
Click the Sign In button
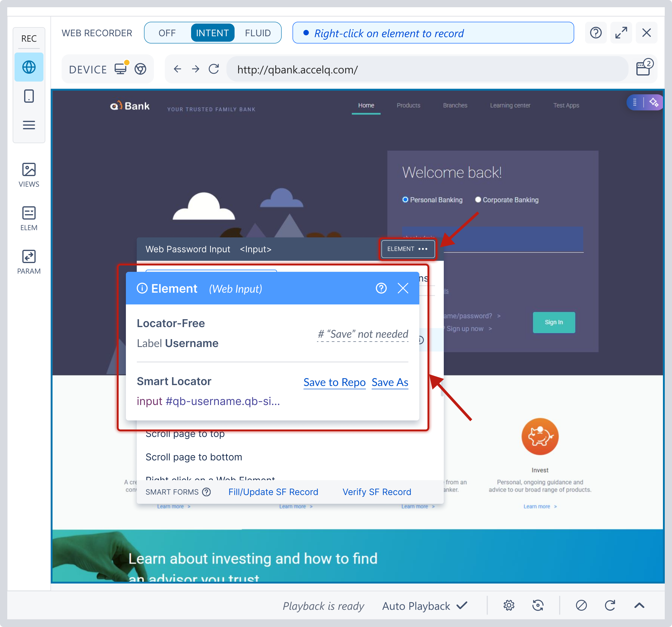coord(554,322)
